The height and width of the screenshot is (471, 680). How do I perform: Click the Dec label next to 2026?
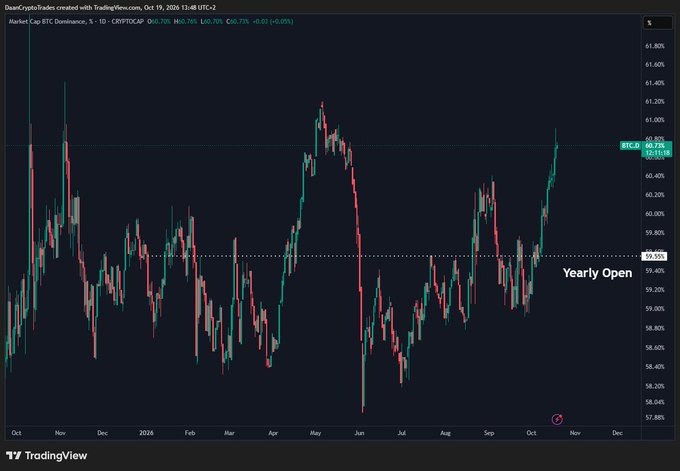[x=102, y=433]
